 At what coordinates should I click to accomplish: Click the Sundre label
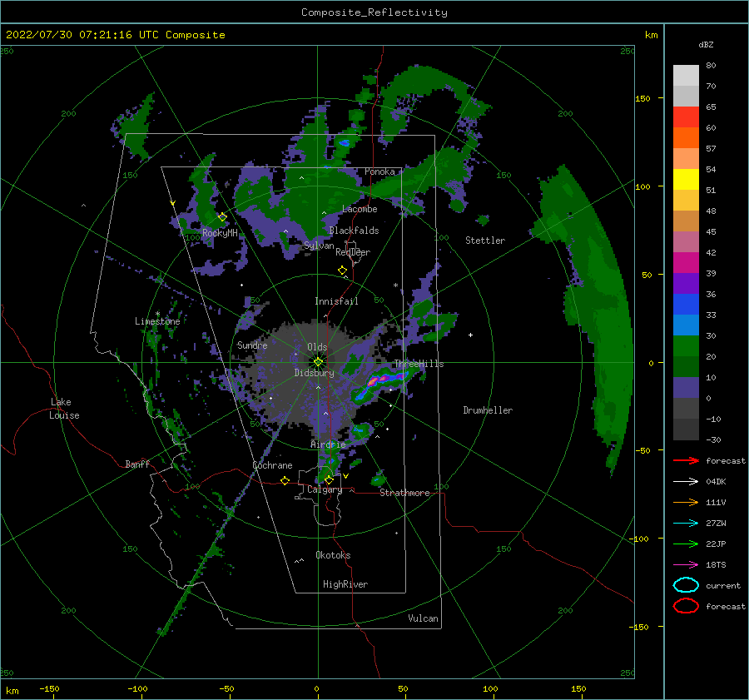pyautogui.click(x=252, y=345)
